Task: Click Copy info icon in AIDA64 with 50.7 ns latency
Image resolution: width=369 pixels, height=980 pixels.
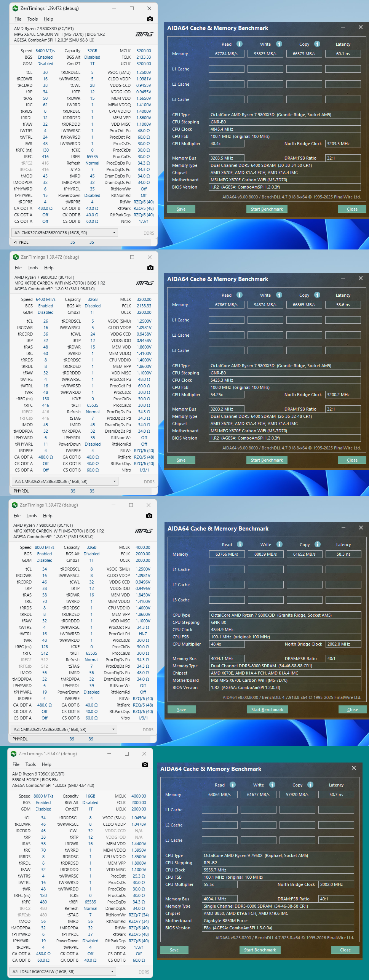Action: point(310,785)
